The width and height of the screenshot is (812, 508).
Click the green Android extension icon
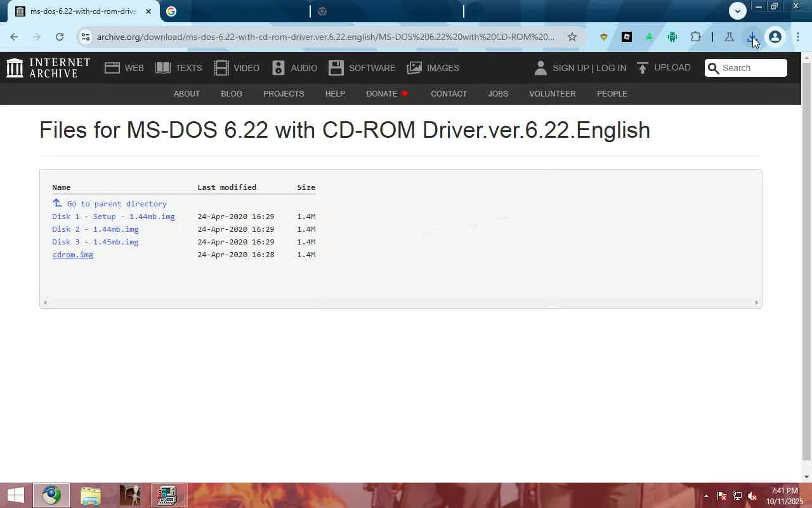click(x=672, y=37)
